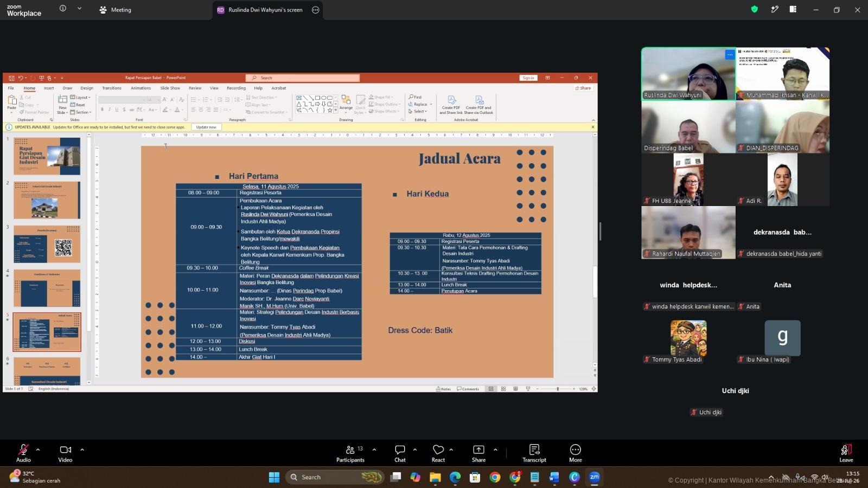Viewport: 868px width, 488px height.
Task: Open PowerPoint Home ribbon tab
Action: (29, 88)
